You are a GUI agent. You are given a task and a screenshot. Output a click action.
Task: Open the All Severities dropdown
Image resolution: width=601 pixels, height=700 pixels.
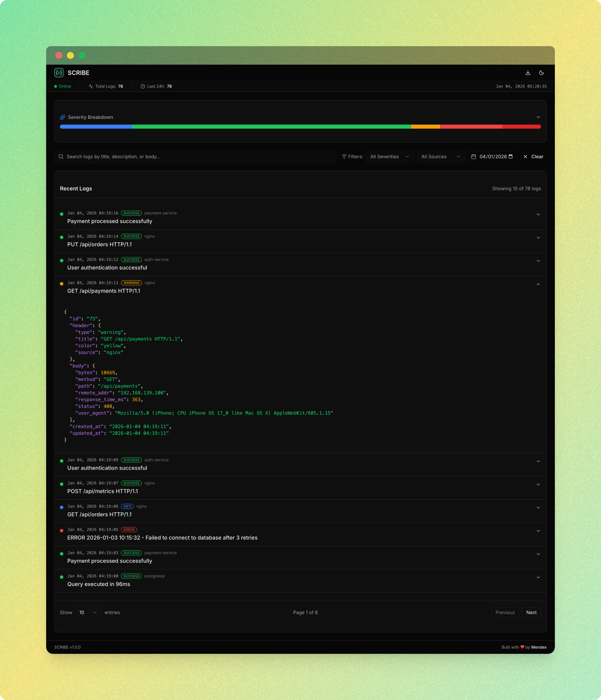pyautogui.click(x=390, y=156)
